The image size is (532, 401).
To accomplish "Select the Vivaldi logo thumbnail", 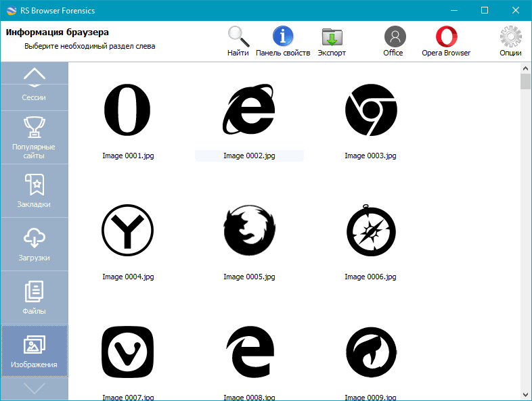I will coord(127,352).
